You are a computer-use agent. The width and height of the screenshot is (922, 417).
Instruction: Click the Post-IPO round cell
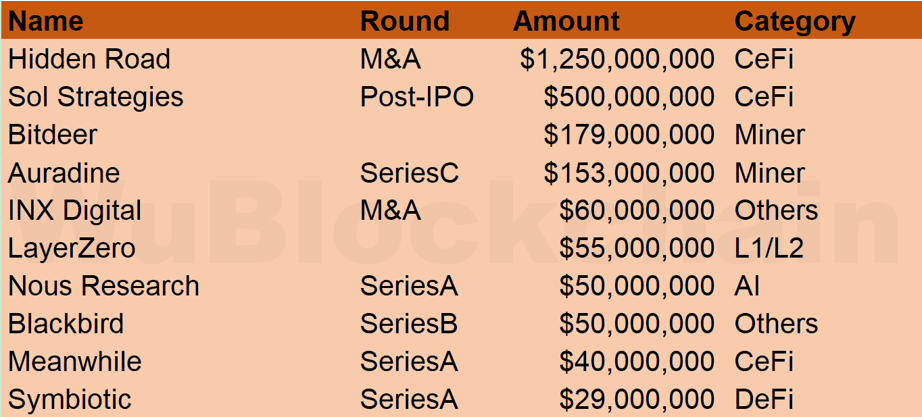(417, 98)
